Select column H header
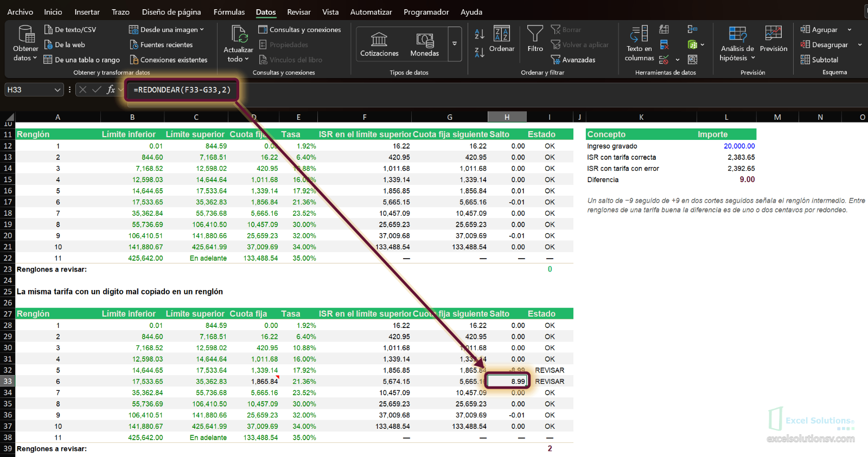This screenshot has width=868, height=457. (x=507, y=117)
